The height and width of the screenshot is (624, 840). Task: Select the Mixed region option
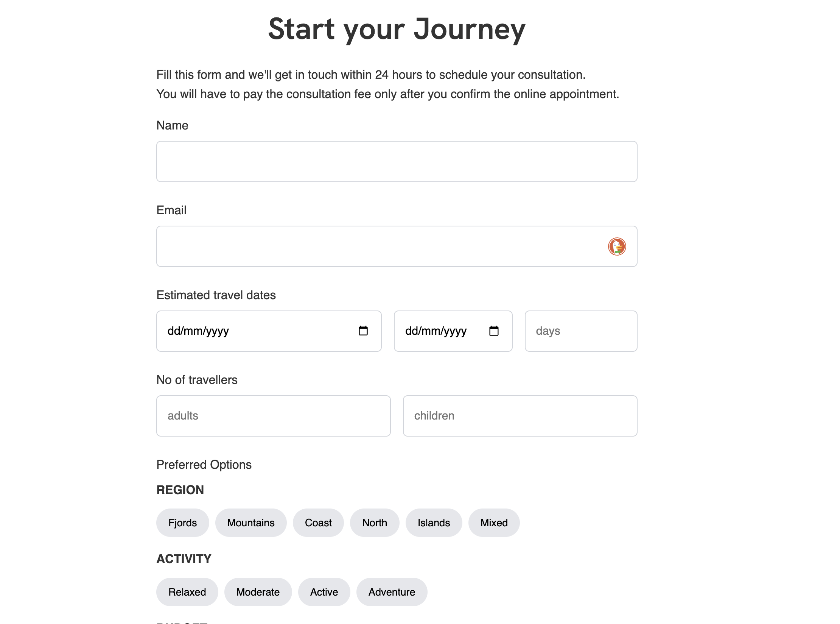494,523
